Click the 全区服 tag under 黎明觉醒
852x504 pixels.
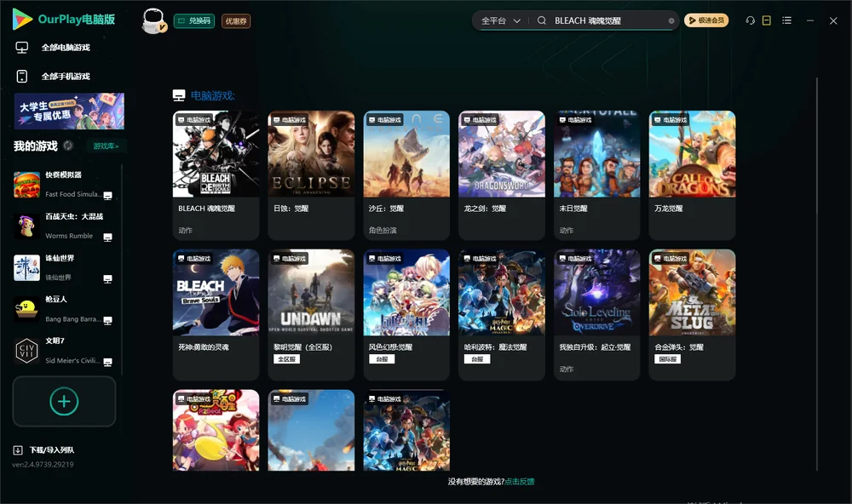click(x=287, y=359)
